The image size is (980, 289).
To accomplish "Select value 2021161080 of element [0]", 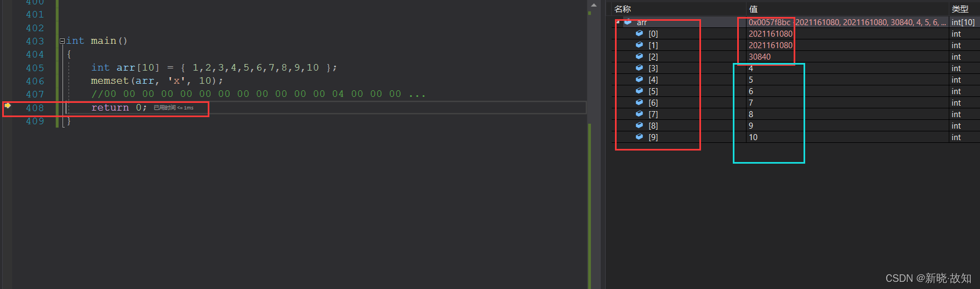I will coord(771,34).
